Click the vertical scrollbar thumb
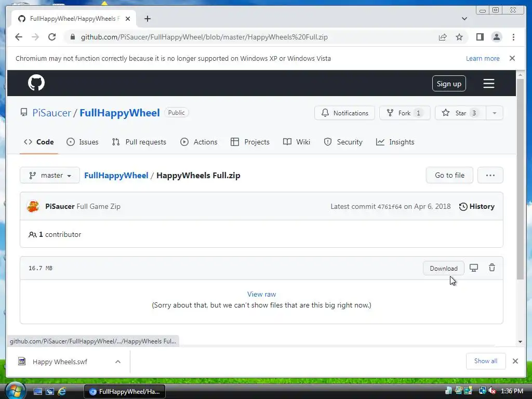The width and height of the screenshot is (532, 399). click(520, 179)
